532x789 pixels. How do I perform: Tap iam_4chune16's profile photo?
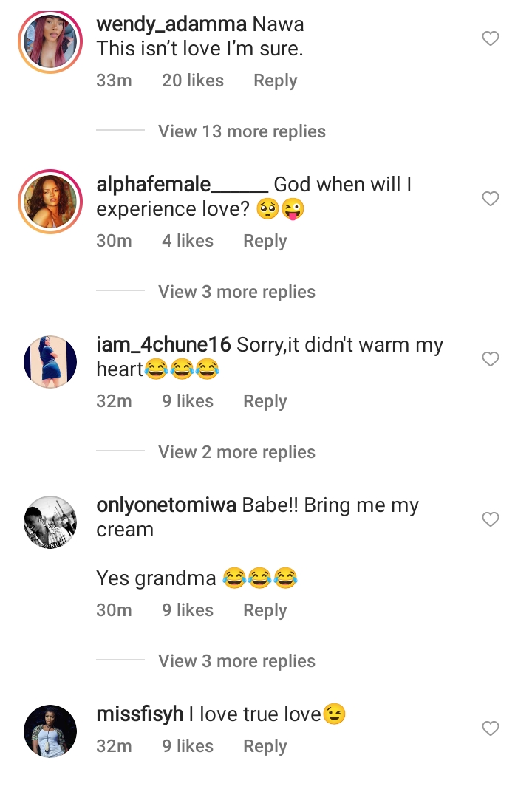coord(50,362)
